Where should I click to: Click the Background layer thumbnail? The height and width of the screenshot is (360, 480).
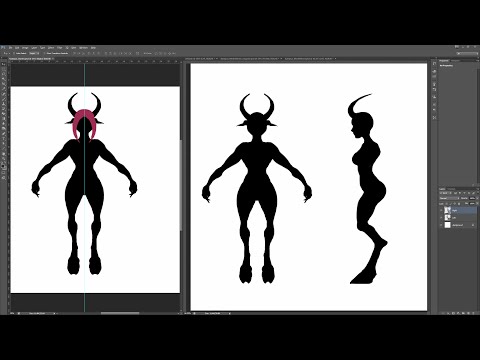448,225
